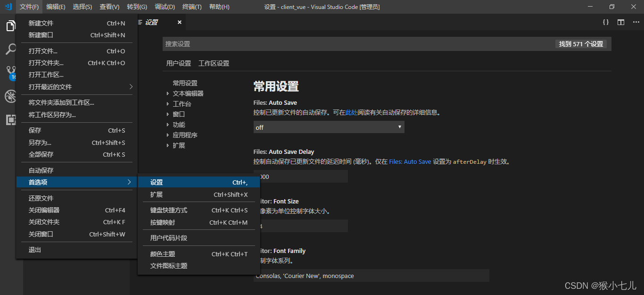The width and height of the screenshot is (644, 295).
Task: Open the Explorer icon in activity bar
Action: pos(11,26)
